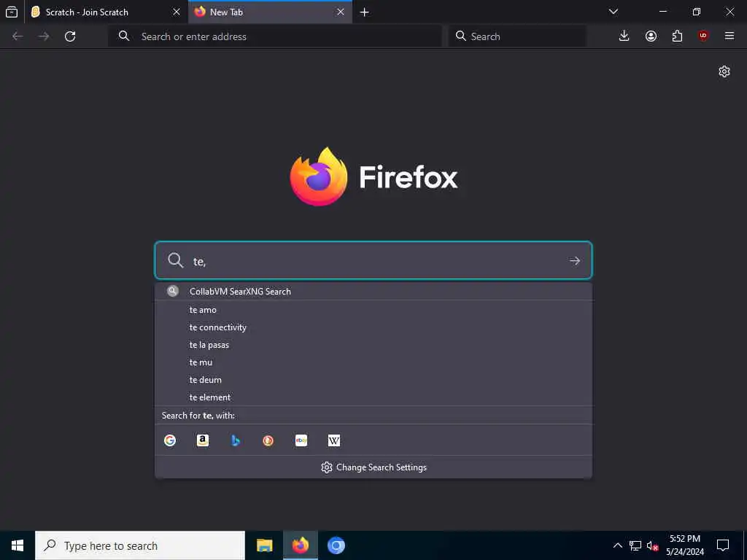Screen dimensions: 747x560
Task: Open the clock showing 5:52 PM
Action: pyautogui.click(x=685, y=545)
